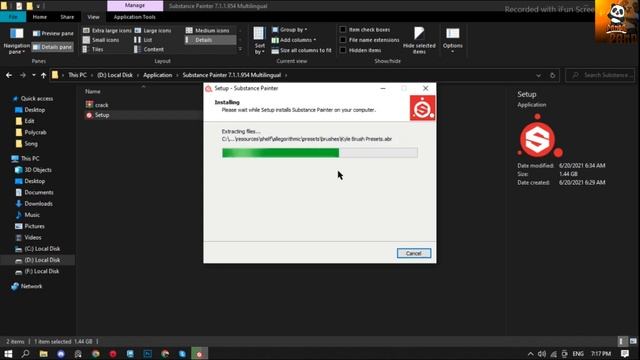Viewport: 640px width, 360px height.
Task: Open Network in sidebar
Action: click(x=31, y=286)
